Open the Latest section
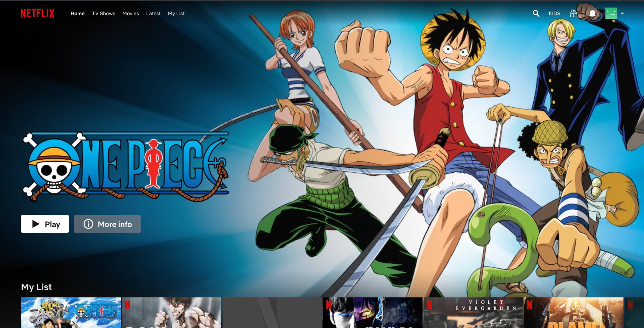Image resolution: width=644 pixels, height=328 pixels. pos(153,14)
